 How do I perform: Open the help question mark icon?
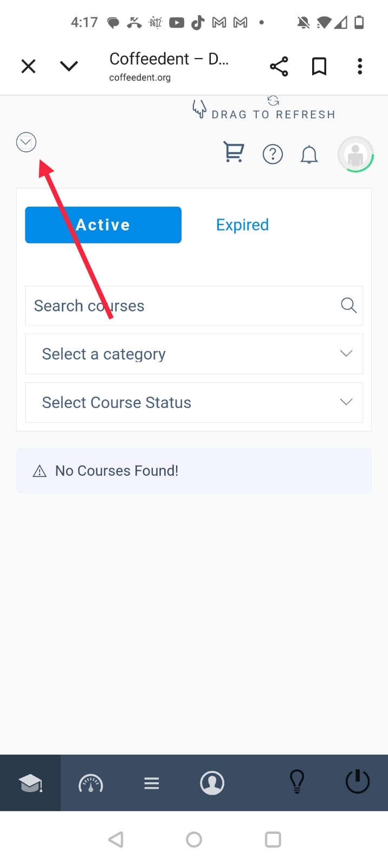coord(273,155)
